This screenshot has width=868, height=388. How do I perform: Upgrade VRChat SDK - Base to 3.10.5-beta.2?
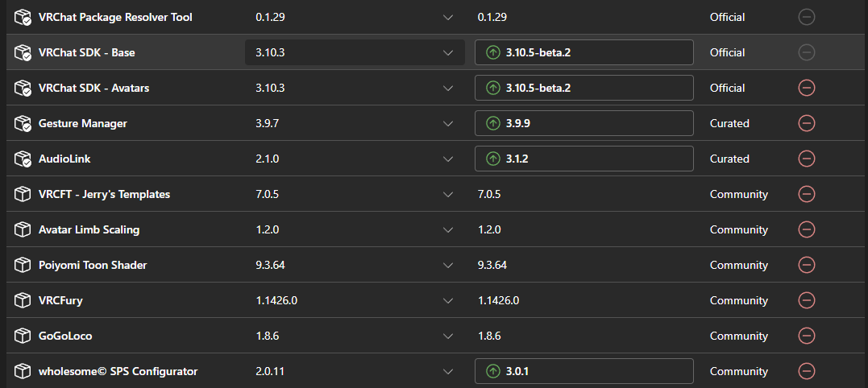coord(584,52)
